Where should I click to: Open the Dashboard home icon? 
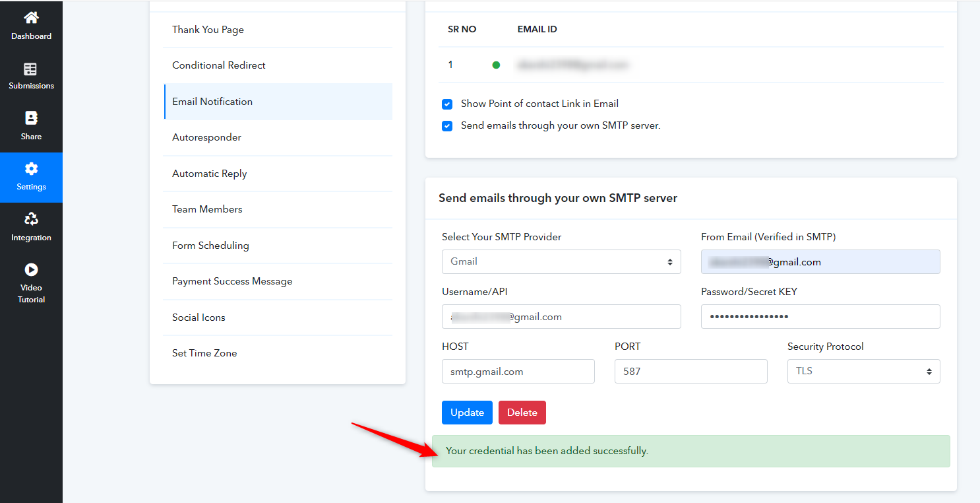[x=31, y=18]
